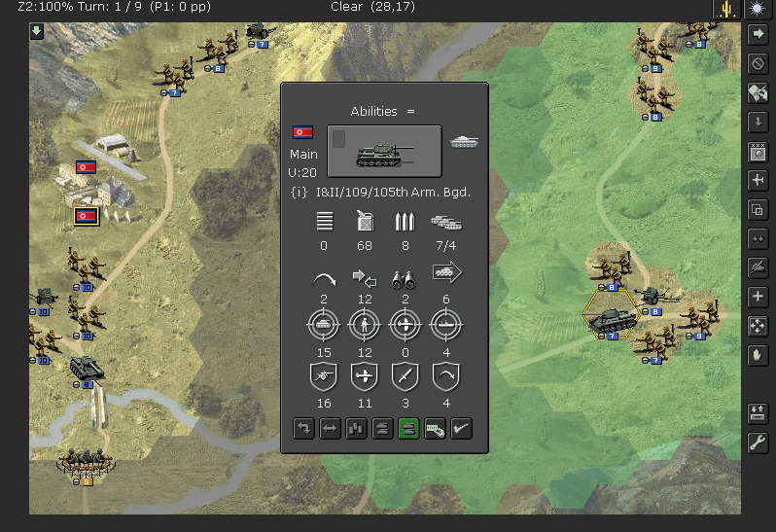This screenshot has height=532, width=776.
Task: Click the {i} info link beside unit name
Action: pyautogui.click(x=299, y=193)
